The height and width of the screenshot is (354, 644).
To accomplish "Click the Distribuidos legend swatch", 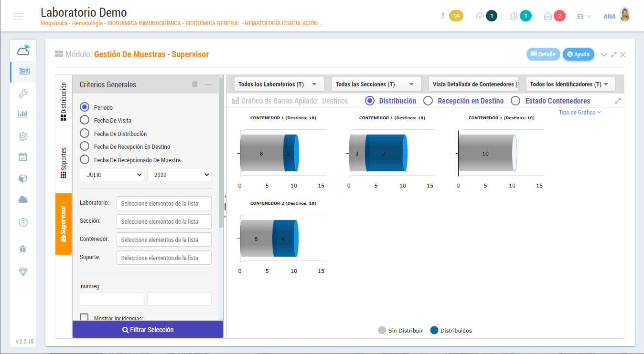I will 434,330.
